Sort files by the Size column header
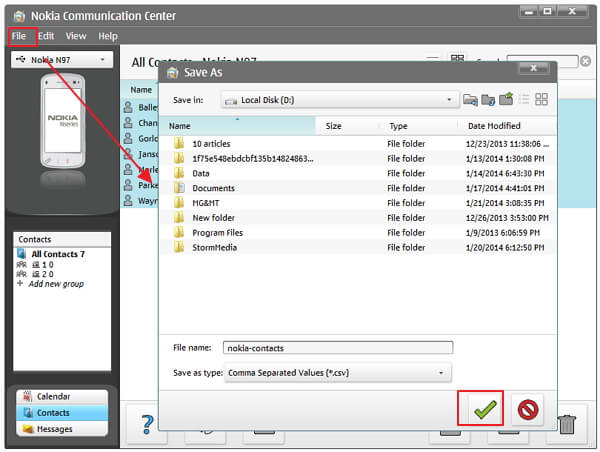 (347, 126)
